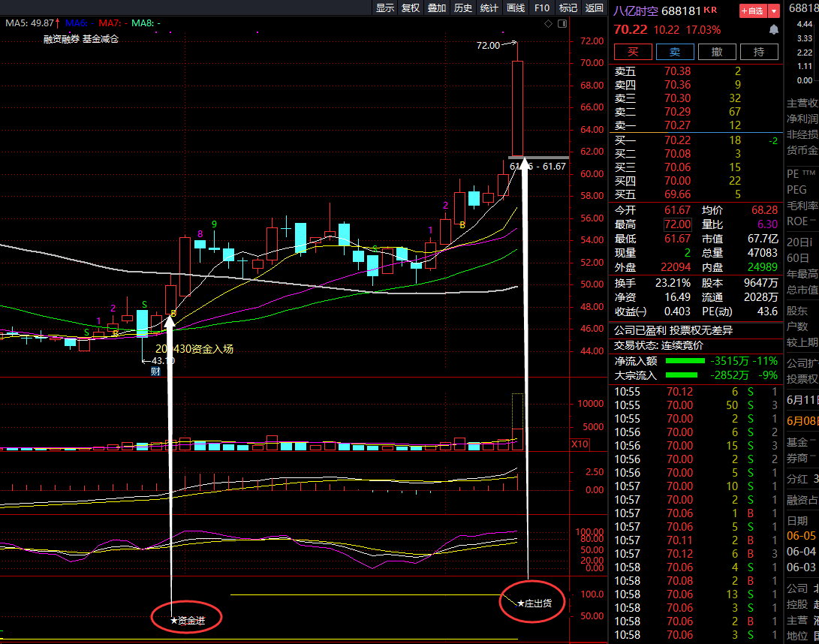Click the 融资融券 label
Screen dimensions: 819x644
point(61,39)
